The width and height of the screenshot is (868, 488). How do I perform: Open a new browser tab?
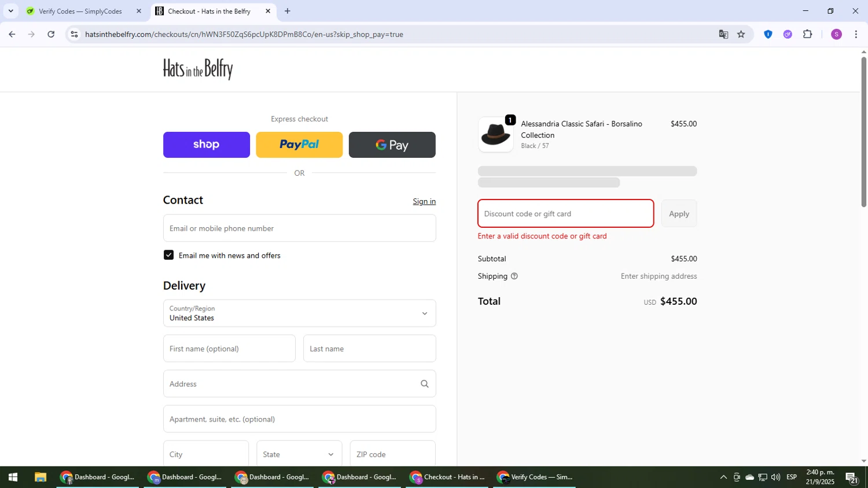point(288,11)
